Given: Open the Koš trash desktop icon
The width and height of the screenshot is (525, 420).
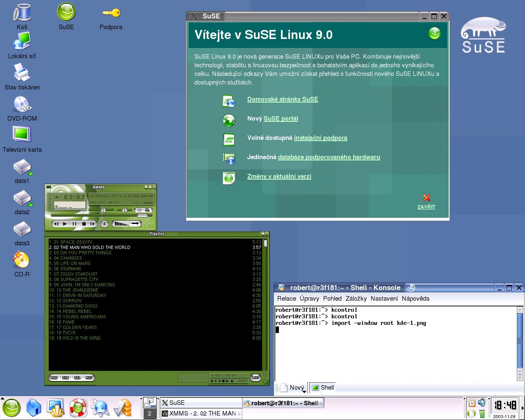Looking at the screenshot, I should click(x=22, y=16).
